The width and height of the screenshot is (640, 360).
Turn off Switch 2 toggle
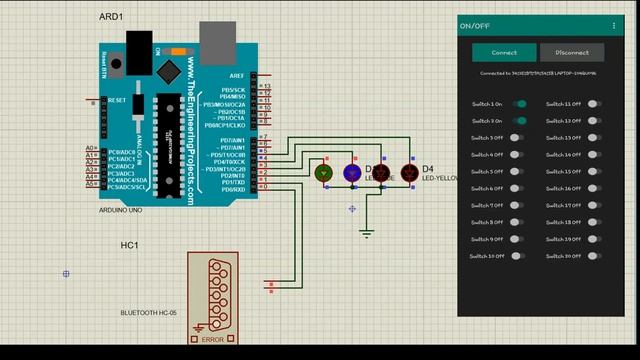click(x=520, y=121)
